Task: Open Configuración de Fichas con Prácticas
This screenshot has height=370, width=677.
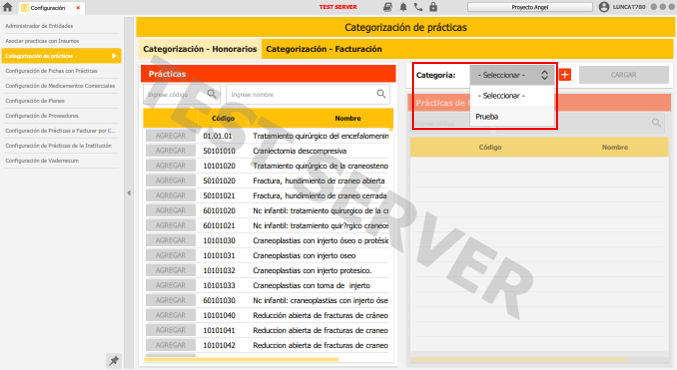Action: tap(60, 71)
